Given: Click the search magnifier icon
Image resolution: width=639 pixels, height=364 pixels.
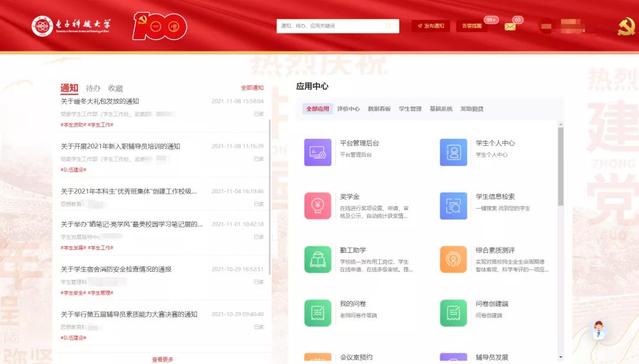Looking at the screenshot, I should 389,26.
